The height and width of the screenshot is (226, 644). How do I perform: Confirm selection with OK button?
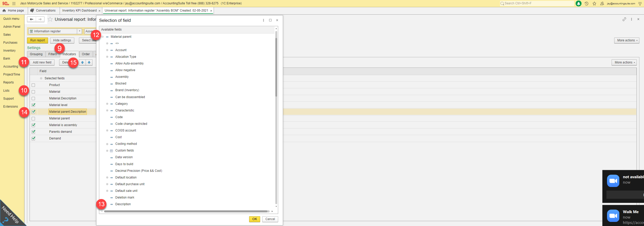[255, 219]
